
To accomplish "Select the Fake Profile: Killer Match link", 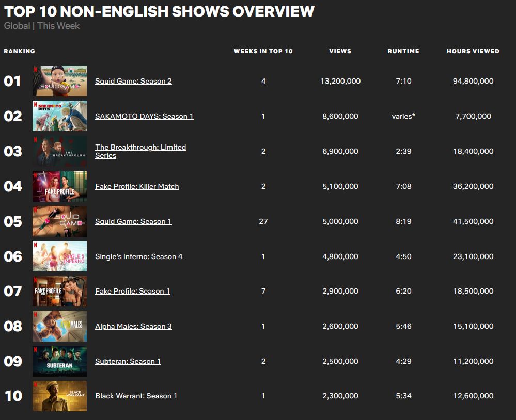I will coord(137,186).
